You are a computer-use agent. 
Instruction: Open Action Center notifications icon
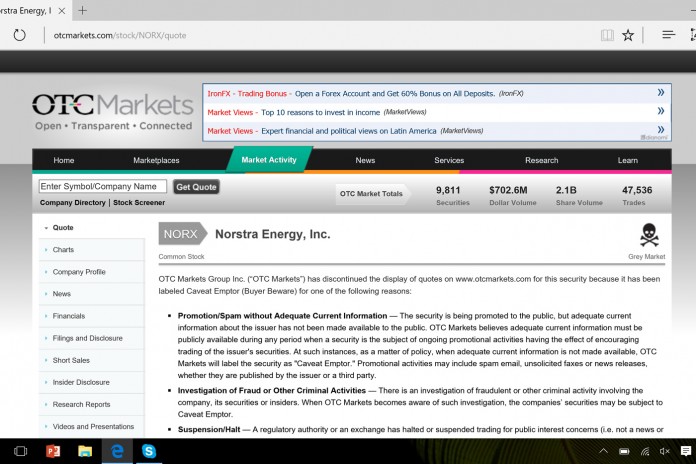click(x=686, y=451)
